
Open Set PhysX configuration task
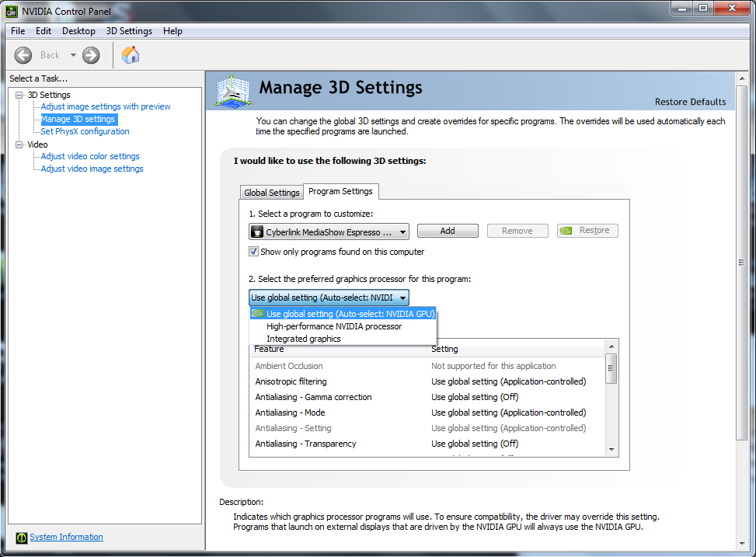[85, 131]
